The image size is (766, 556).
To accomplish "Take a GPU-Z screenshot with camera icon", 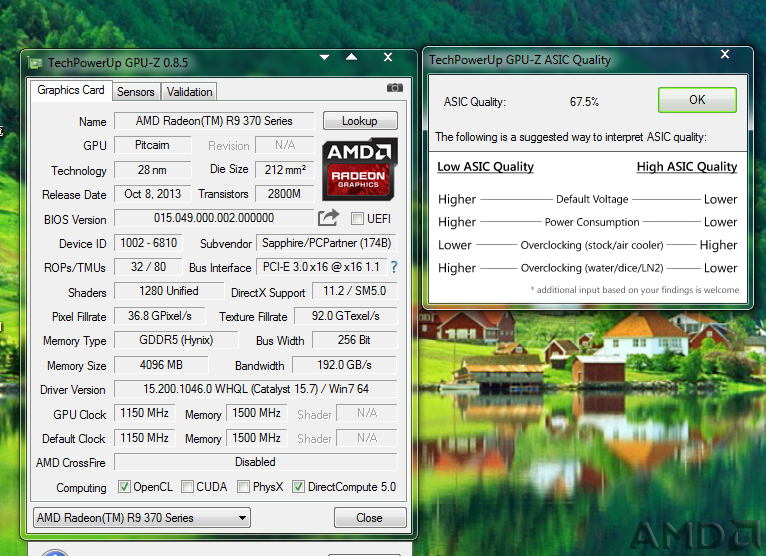I will [x=395, y=88].
